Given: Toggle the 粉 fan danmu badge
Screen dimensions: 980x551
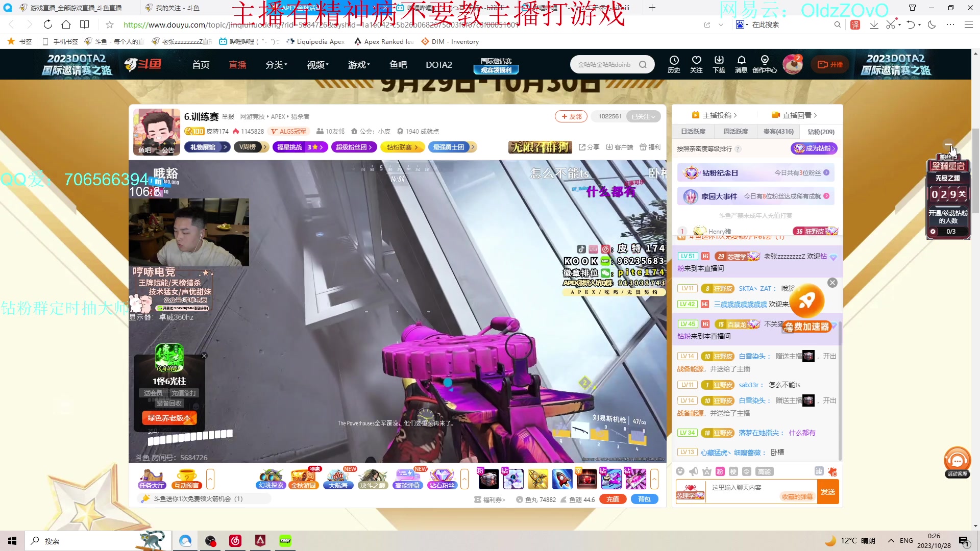Looking at the screenshot, I should pos(720,471).
